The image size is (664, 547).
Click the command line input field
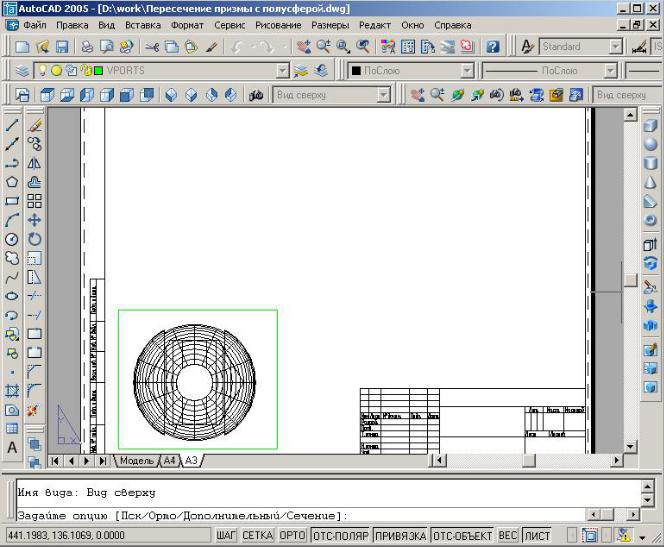302,516
